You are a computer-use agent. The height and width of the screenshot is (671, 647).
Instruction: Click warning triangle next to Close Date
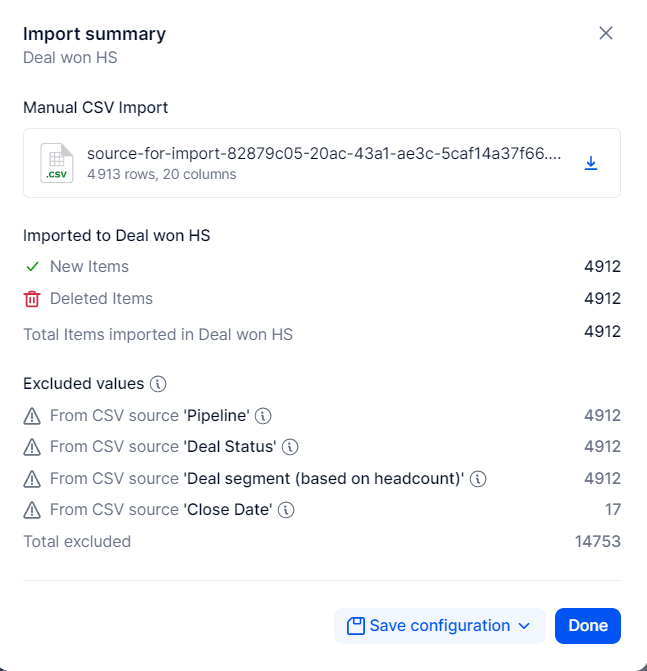tap(32, 510)
